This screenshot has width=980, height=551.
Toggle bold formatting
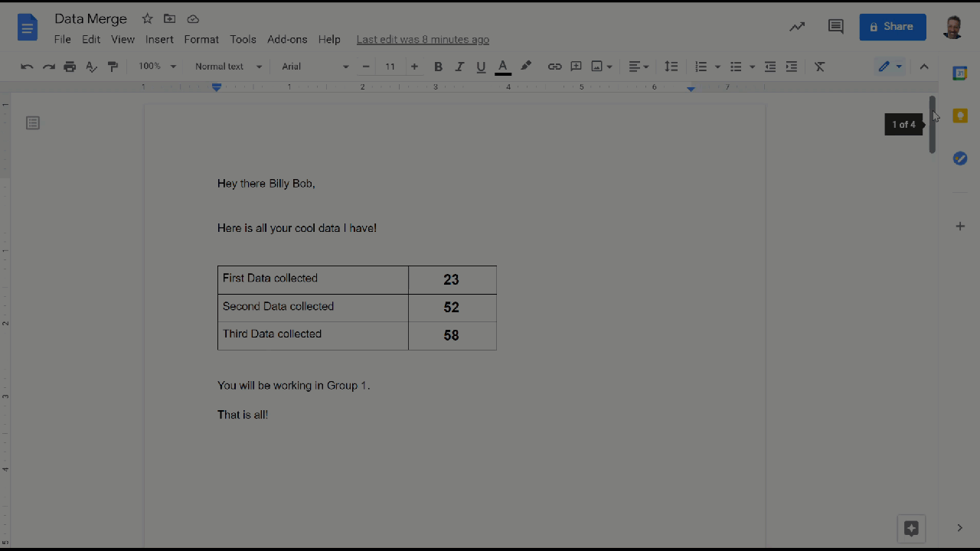[438, 67]
